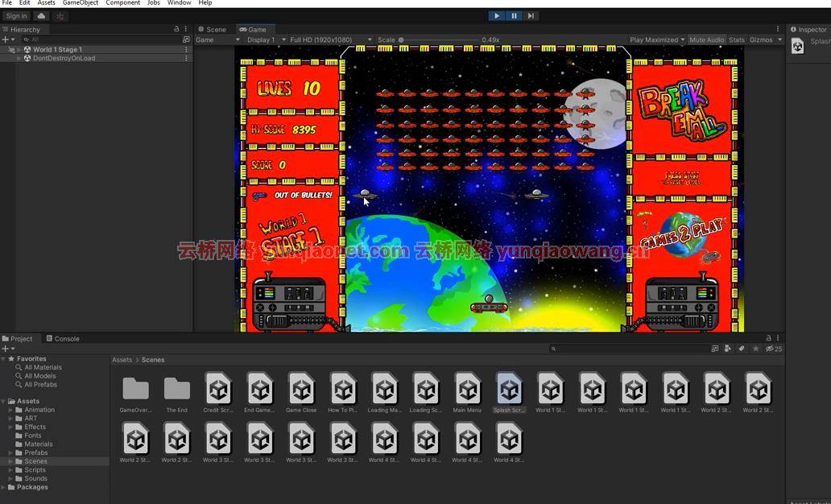
Task: Select the Effects folder
Action: [35, 427]
